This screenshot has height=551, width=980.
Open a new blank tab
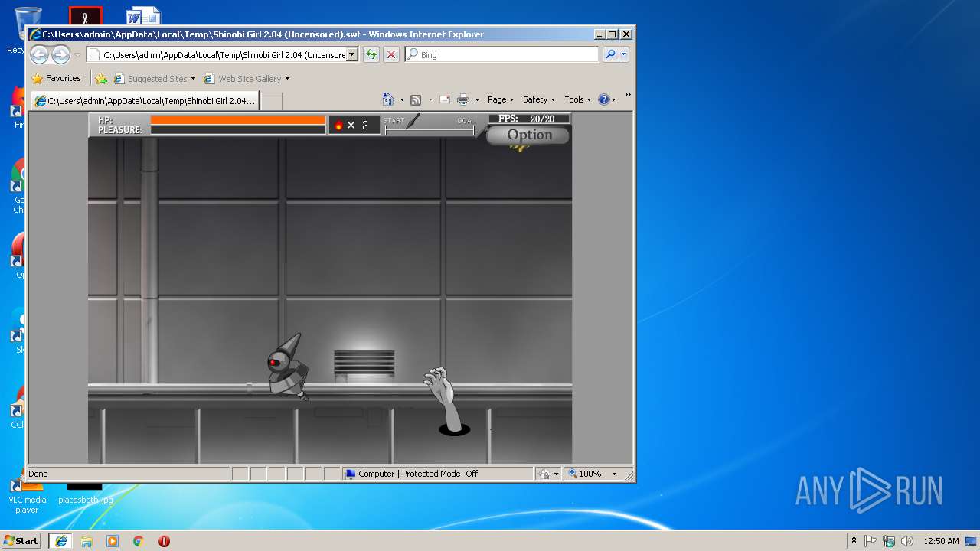pos(272,101)
